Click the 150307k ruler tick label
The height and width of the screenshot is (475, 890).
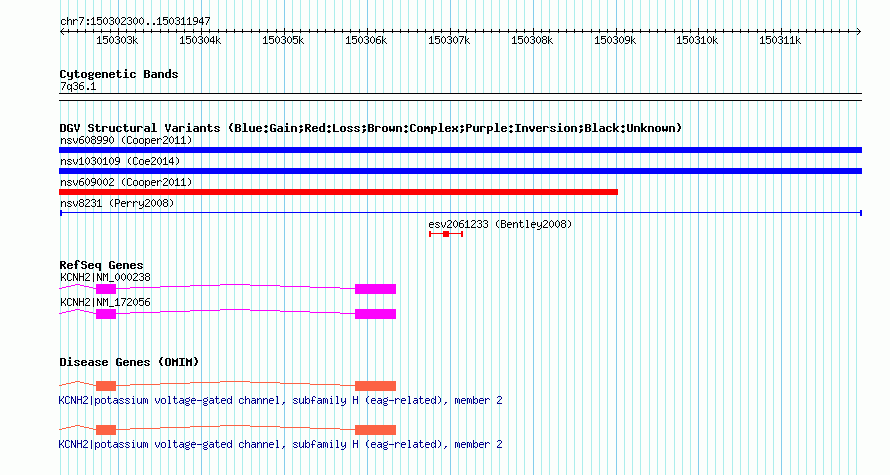tap(449, 40)
